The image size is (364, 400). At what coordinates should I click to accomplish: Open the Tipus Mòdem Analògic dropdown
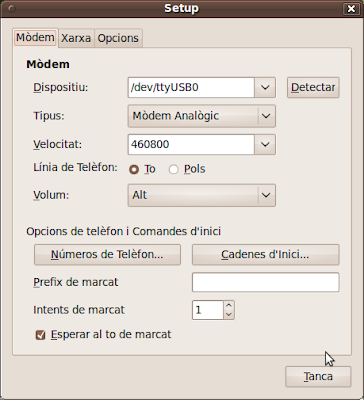202,116
